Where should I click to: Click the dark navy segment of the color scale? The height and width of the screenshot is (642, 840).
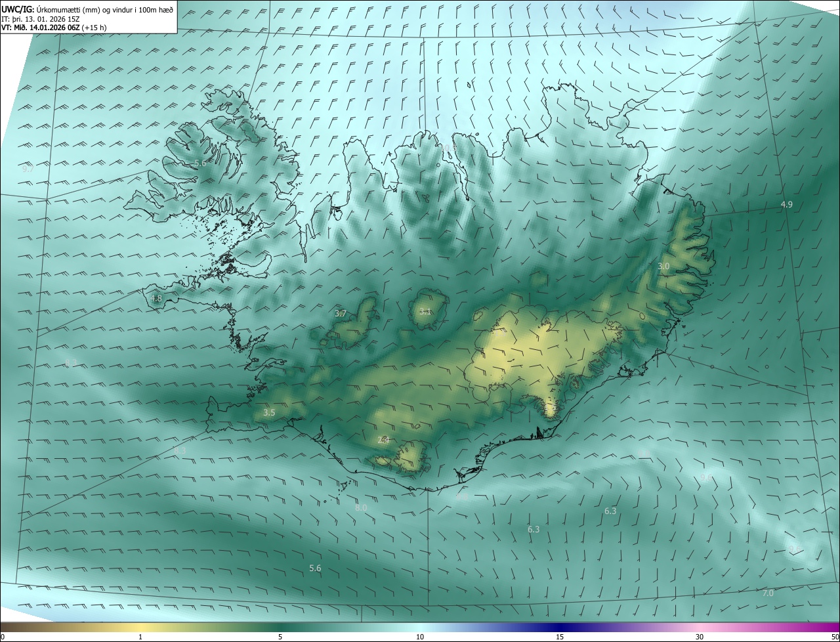(x=560, y=628)
